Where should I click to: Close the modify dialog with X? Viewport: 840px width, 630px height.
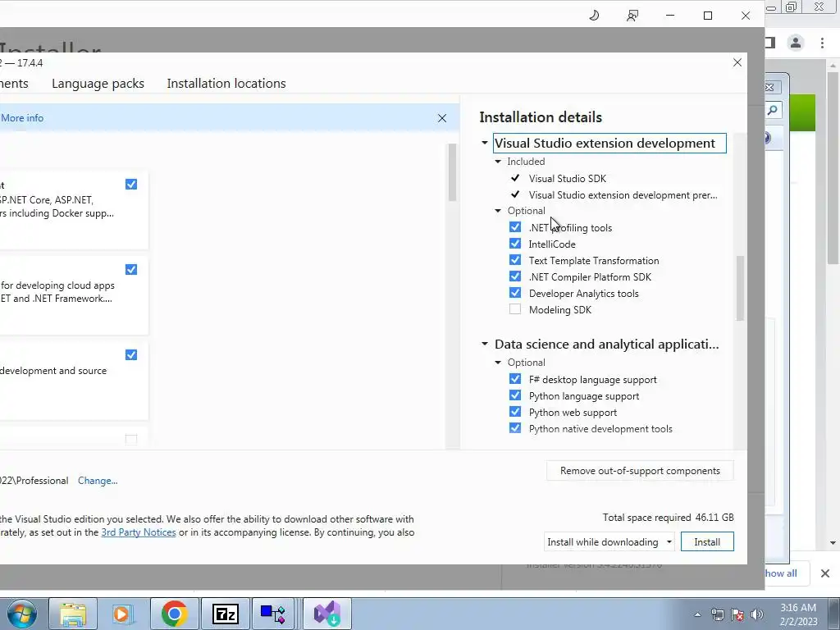tap(737, 62)
